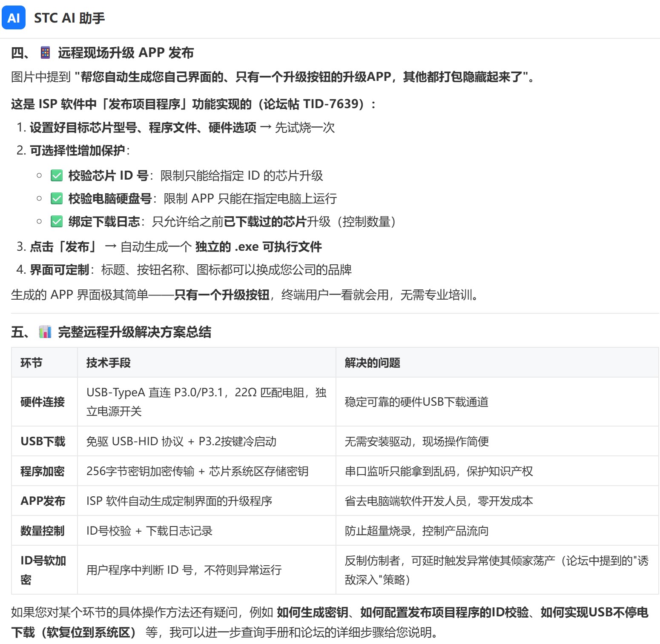The width and height of the screenshot is (660, 644).
Task: Click the text 限制 APP 只能在指定电脑上运行
Action: (x=250, y=198)
